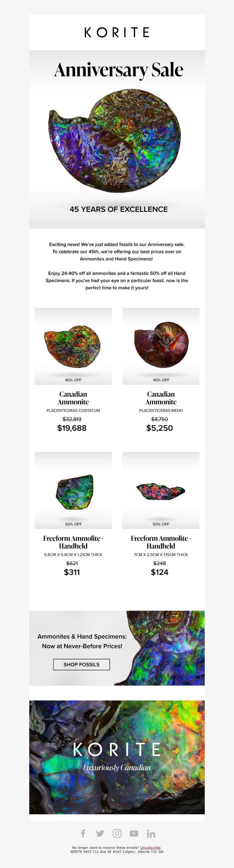234x868 pixels.
Task: Open the LinkedIn social icon
Action: tap(151, 834)
